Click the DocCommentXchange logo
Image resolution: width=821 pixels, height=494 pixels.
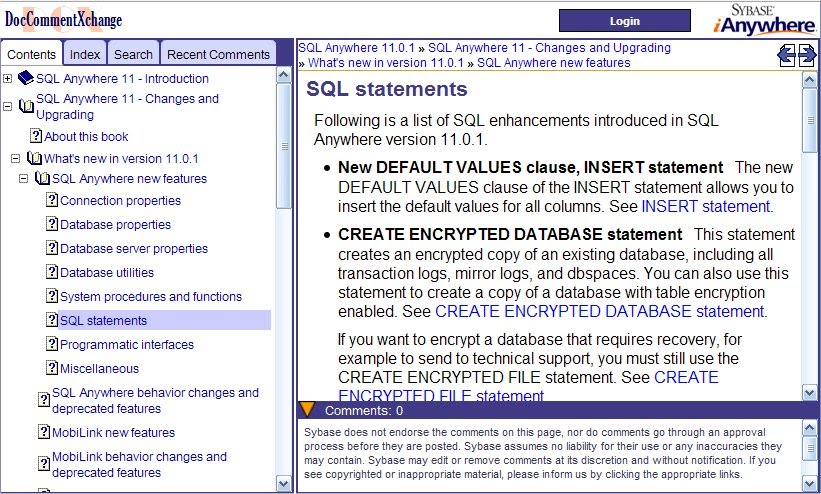[63, 20]
